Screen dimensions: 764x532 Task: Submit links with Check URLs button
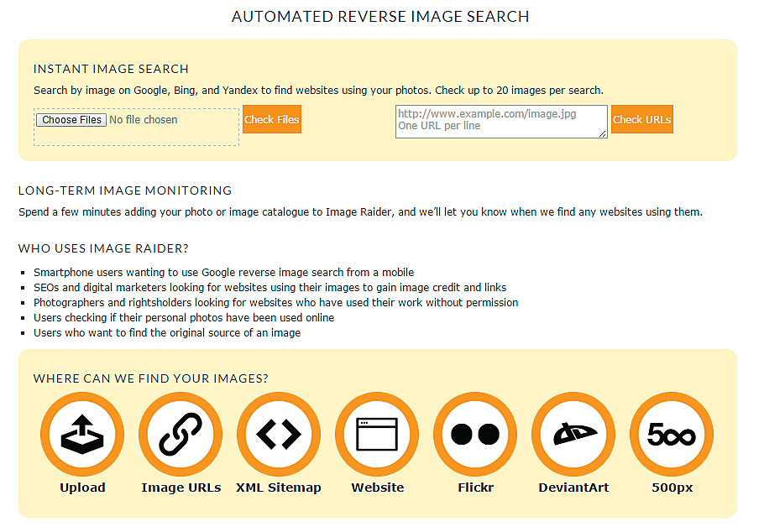642,119
